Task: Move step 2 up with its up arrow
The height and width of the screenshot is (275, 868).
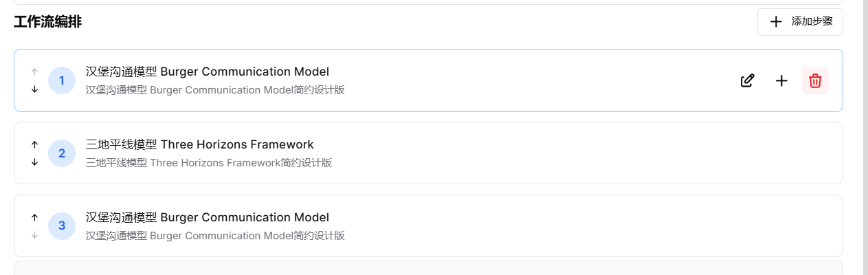Action: click(x=35, y=144)
